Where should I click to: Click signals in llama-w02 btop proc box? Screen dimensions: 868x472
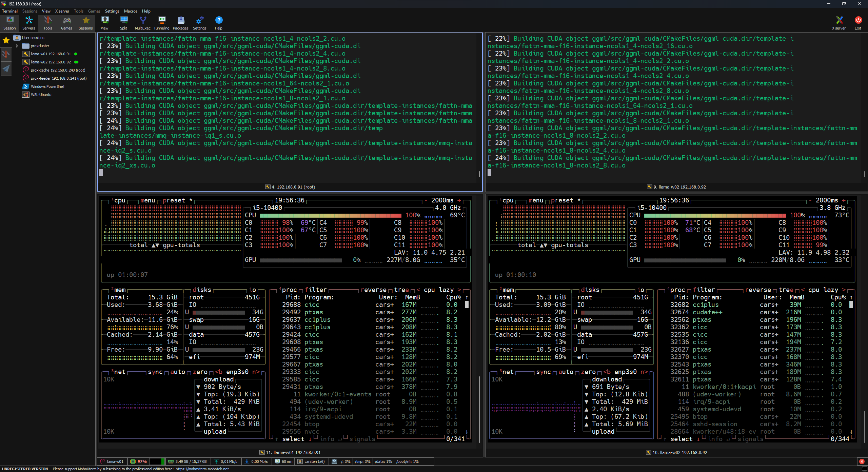click(750, 439)
